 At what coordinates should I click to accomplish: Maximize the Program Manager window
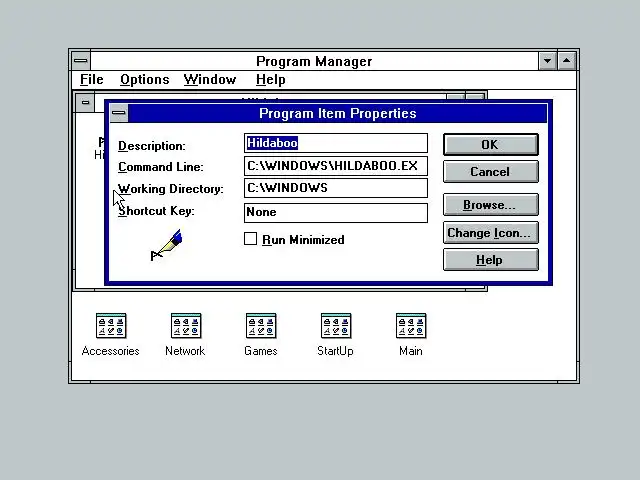[x=567, y=61]
